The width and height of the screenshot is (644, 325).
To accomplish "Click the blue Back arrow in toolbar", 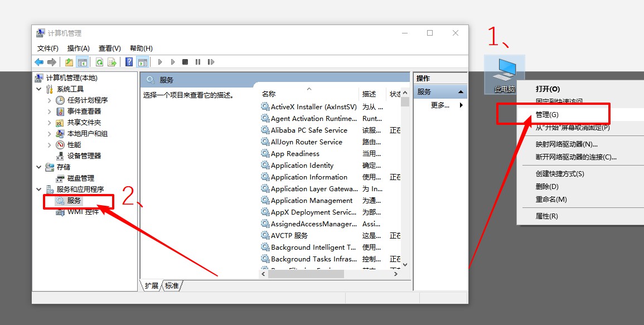I will (x=39, y=62).
